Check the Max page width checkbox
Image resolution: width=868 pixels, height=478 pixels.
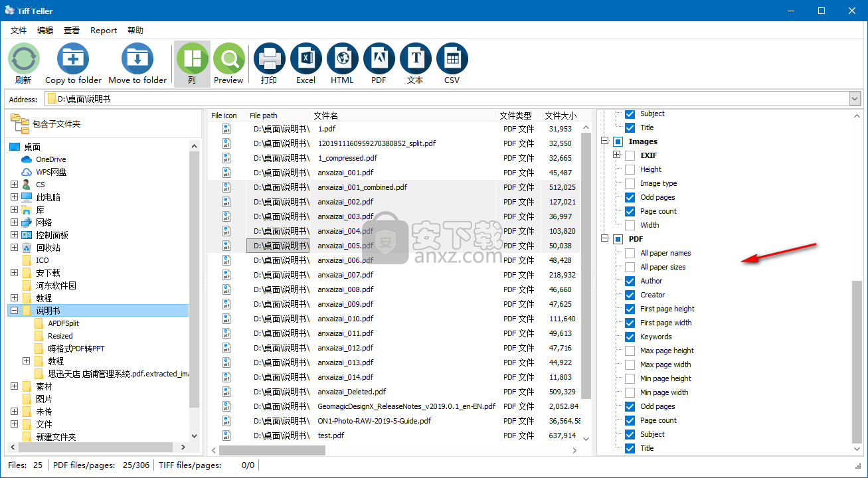tap(630, 364)
